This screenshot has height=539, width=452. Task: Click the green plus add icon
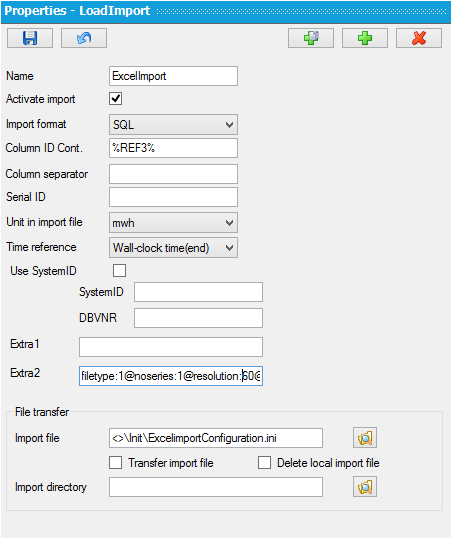365,38
